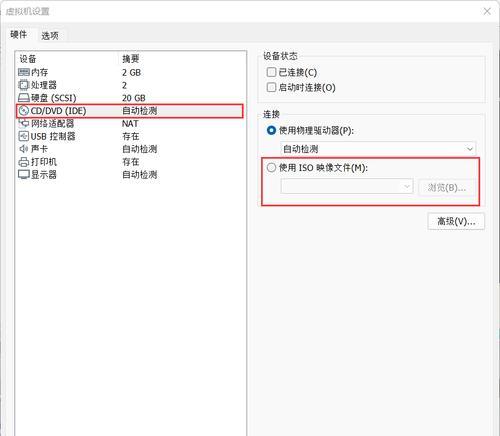Select the 打印机 printer icon

tap(24, 162)
